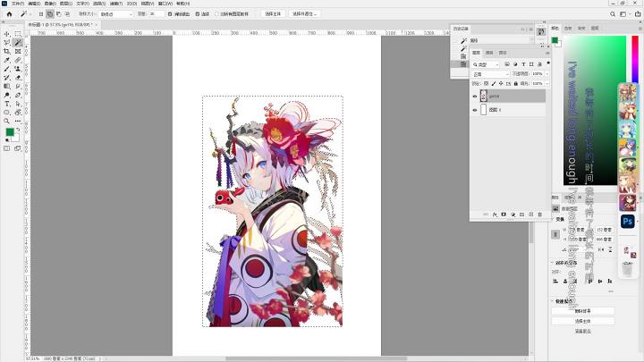
Task: Create a new layer
Action: tap(531, 215)
